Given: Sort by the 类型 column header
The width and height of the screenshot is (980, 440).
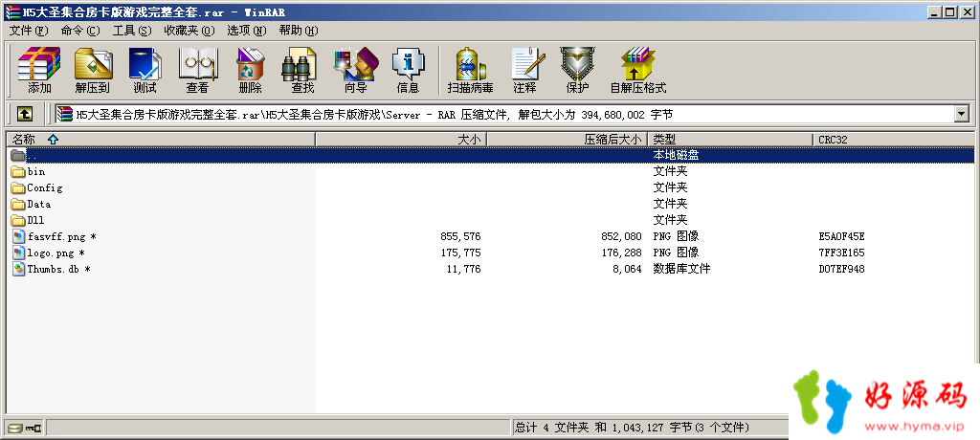Looking at the screenshot, I should 730,140.
